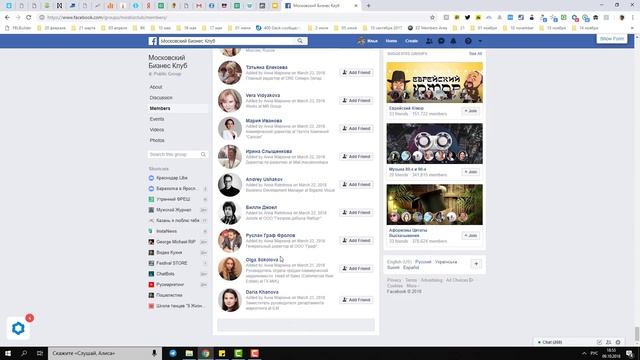The width and height of the screenshot is (640, 360).
Task: Click the magnifier in Search this group
Action: [203, 154]
